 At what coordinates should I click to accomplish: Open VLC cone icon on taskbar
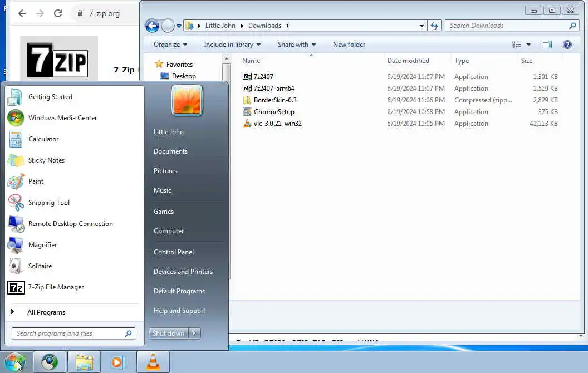pos(153,362)
